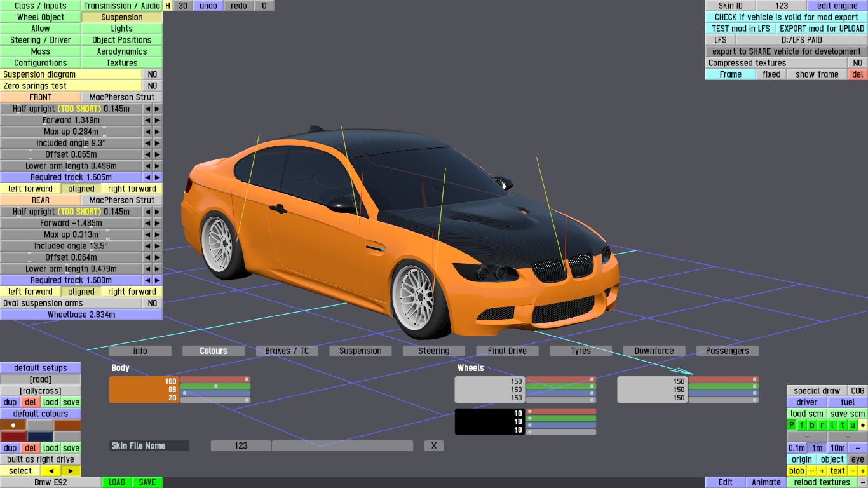Click the left arrow for Required track 1.605m
This screenshot has height=488, width=868.
point(147,177)
